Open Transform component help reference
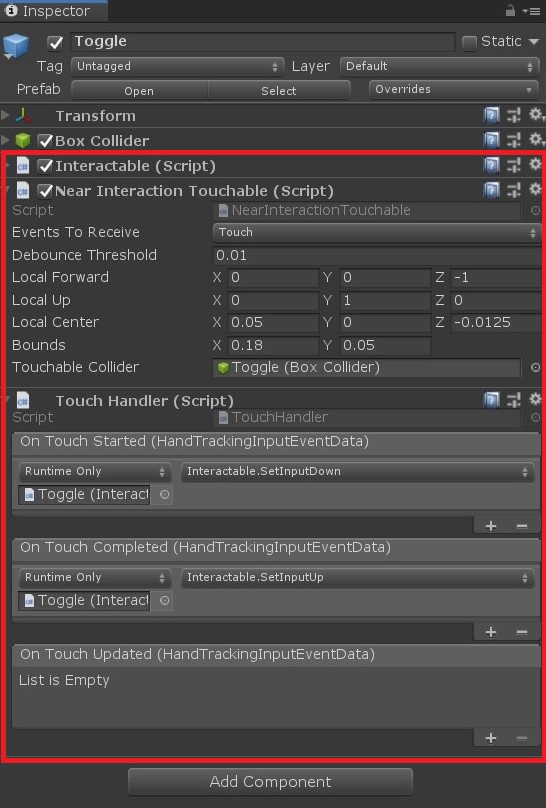 pyautogui.click(x=491, y=115)
